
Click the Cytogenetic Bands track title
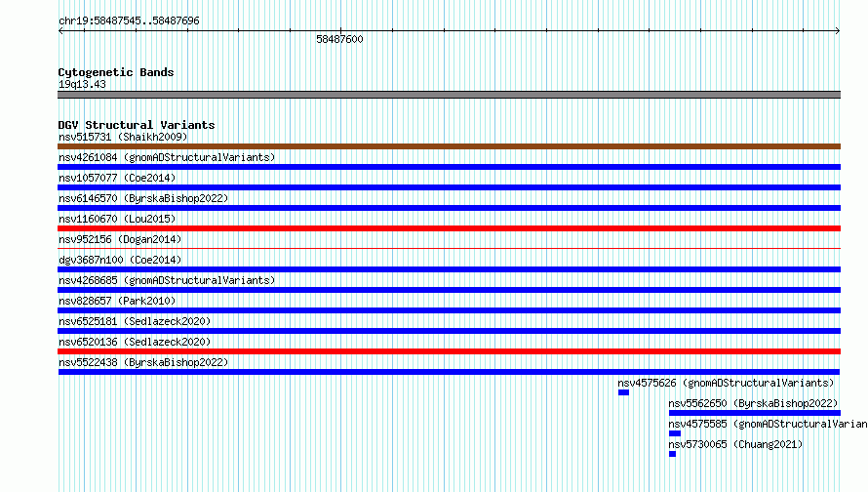point(116,72)
